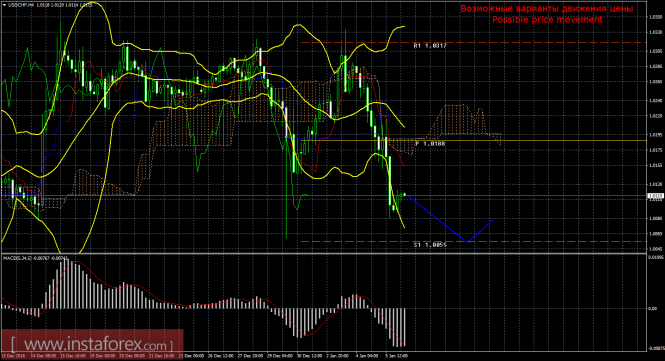
Task: Expand the USDCHF,H4 chart dropdown triangle
Action: click(x=4, y=6)
